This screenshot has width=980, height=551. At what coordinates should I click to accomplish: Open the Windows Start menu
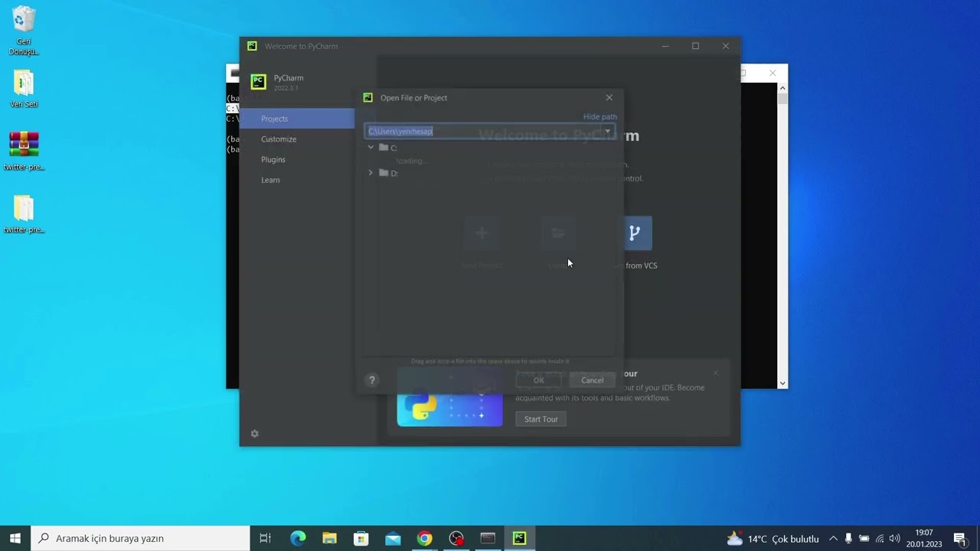[x=15, y=538]
